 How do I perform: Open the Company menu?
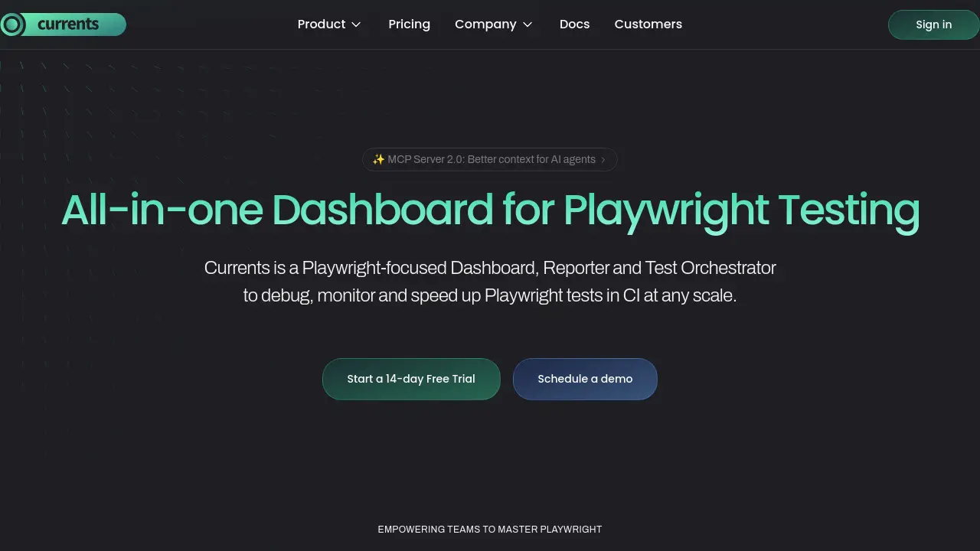pyautogui.click(x=494, y=24)
